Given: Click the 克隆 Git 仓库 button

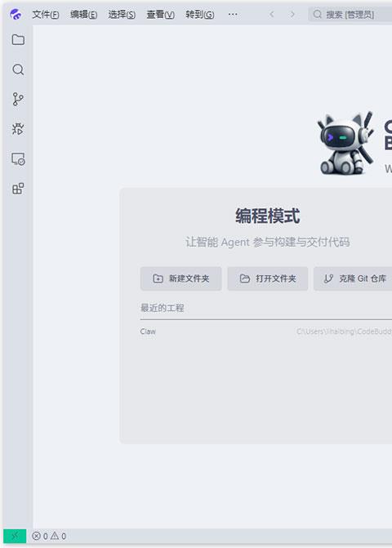Looking at the screenshot, I should pyautogui.click(x=353, y=278).
